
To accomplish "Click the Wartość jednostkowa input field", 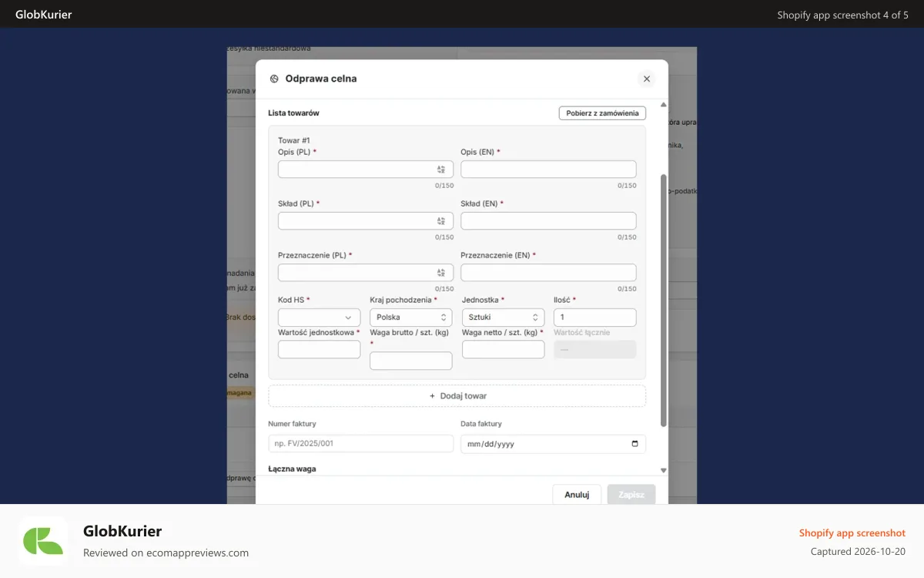I will click(x=319, y=350).
